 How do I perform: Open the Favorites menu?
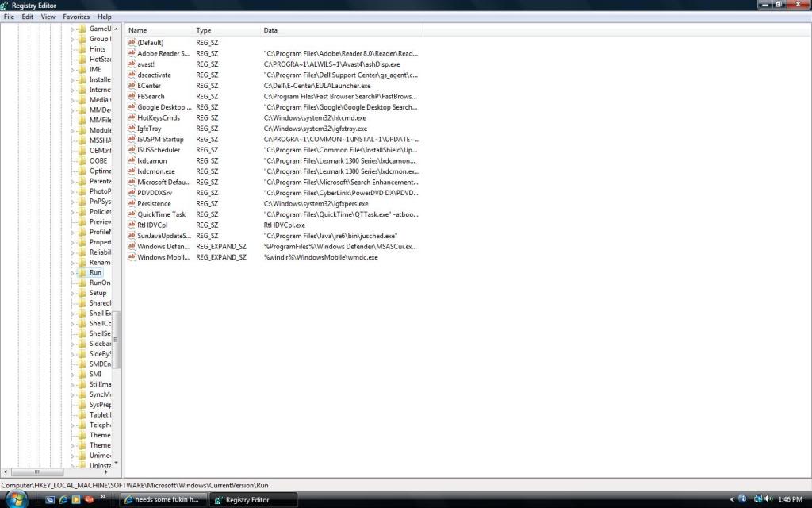[x=76, y=17]
